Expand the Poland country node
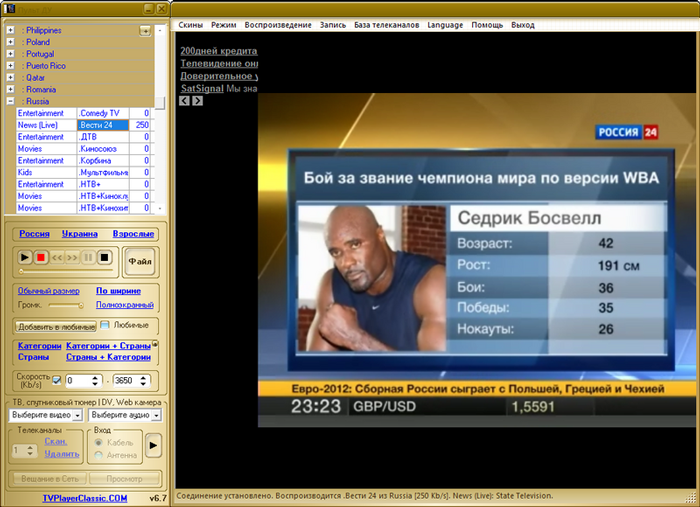 10,42
